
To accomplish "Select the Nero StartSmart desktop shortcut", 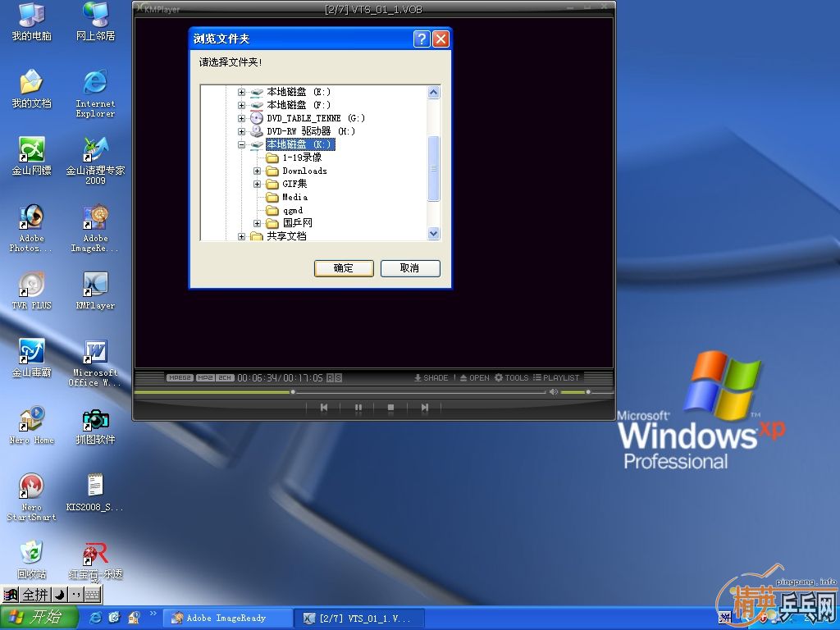I will coord(32,497).
